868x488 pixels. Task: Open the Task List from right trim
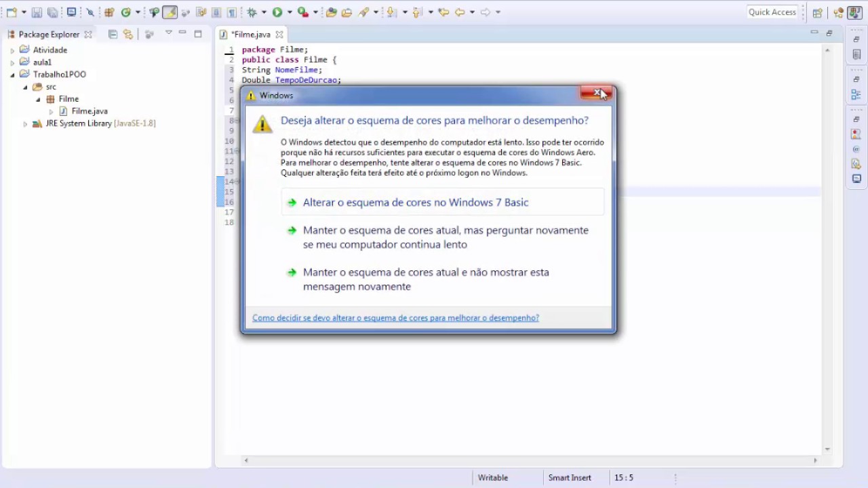(x=856, y=54)
